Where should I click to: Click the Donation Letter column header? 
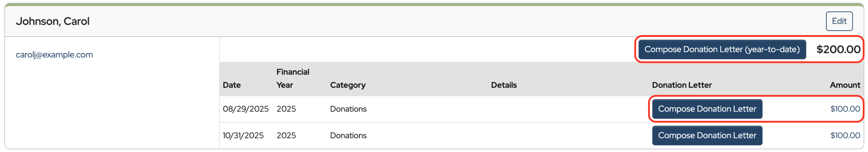[x=682, y=85]
